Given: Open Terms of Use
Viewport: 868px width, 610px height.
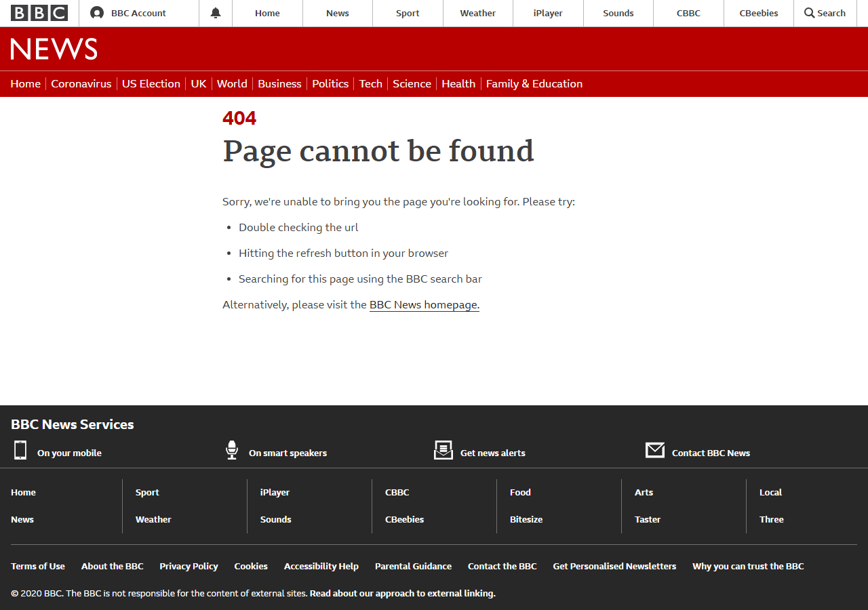Looking at the screenshot, I should [38, 566].
